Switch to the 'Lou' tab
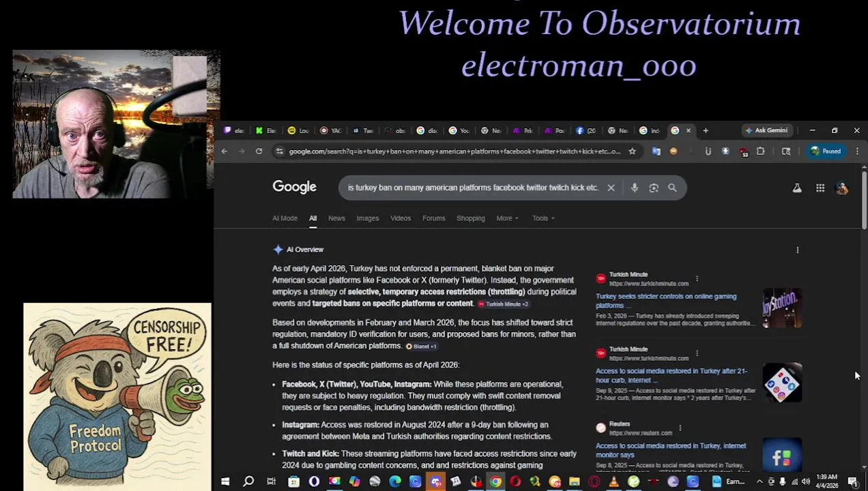Screen dimensions: 868x491 point(298,130)
